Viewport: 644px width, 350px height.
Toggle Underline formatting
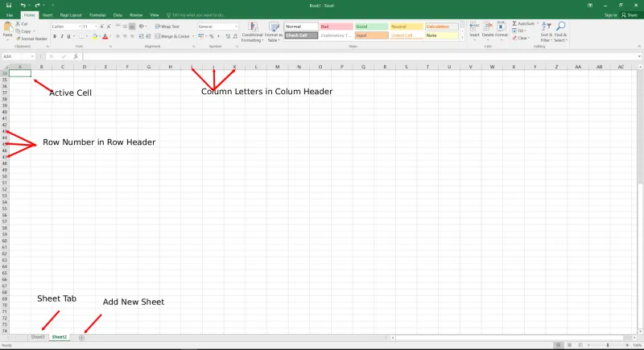pos(68,36)
